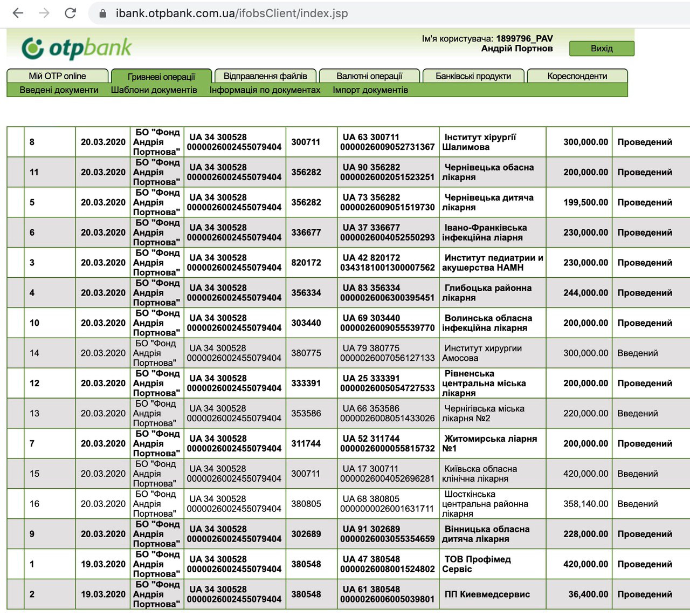Click bank code 333391
Screen dimensions: 690x616
point(306,384)
